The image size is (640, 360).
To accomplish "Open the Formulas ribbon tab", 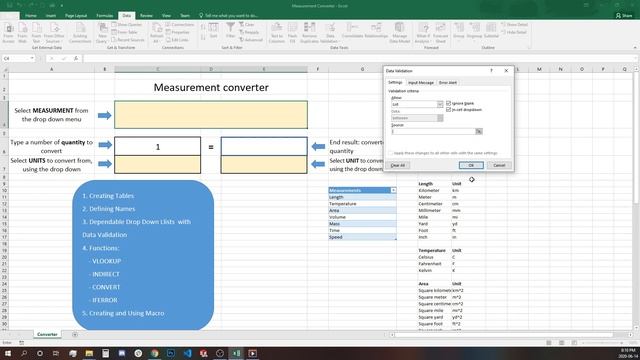I will click(x=105, y=16).
